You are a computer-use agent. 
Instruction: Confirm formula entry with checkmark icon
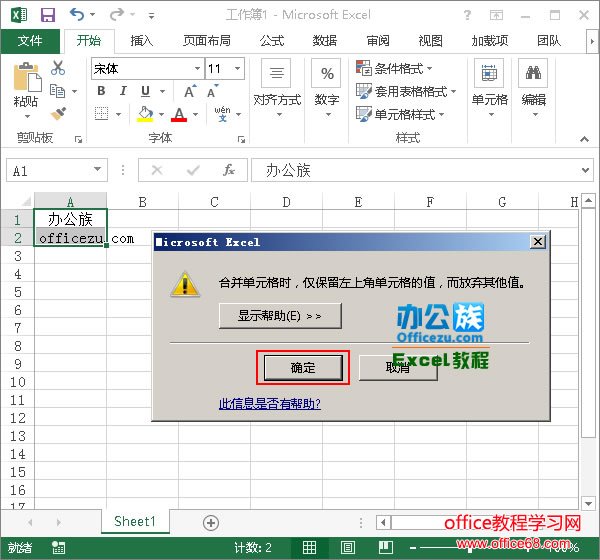point(193,170)
